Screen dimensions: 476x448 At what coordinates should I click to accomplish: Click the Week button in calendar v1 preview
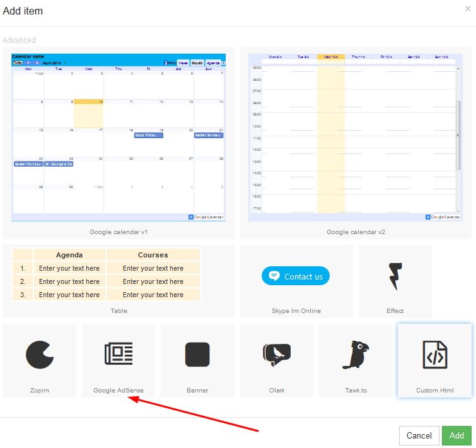click(x=183, y=63)
